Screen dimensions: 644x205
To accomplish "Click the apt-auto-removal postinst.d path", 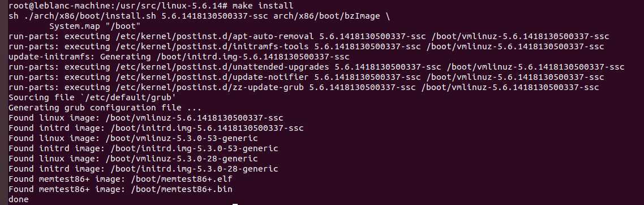I will click(215, 37).
